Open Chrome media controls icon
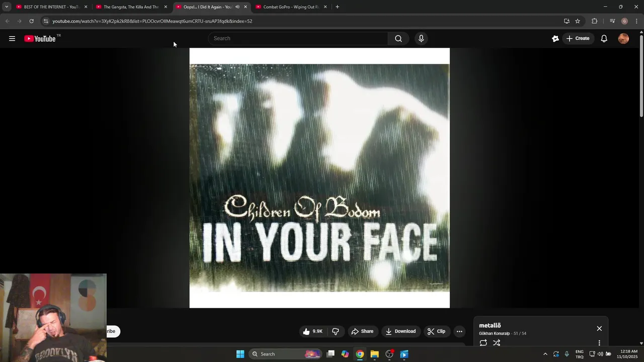This screenshot has width=644, height=362. (612, 21)
